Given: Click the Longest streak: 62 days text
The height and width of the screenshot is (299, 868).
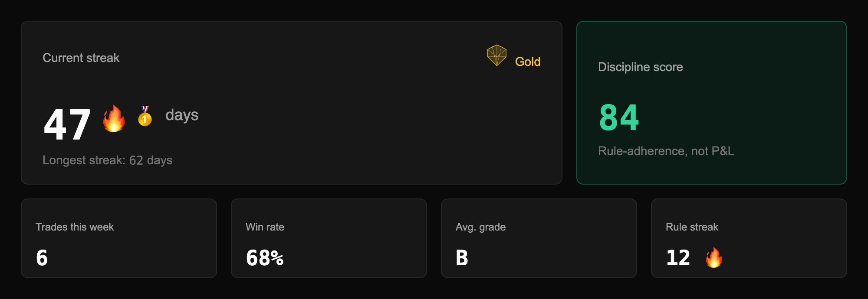Looking at the screenshot, I should tap(108, 160).
